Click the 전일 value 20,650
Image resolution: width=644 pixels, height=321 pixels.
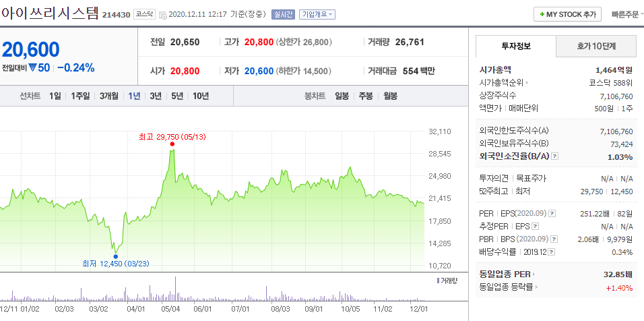click(x=185, y=42)
